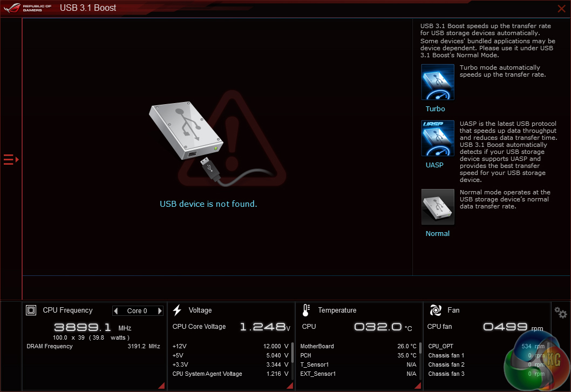Click the Turbo label text

[435, 109]
